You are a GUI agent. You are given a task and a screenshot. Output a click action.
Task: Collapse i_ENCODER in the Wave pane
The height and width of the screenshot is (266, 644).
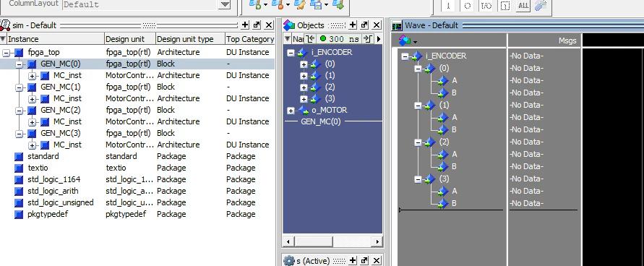405,56
